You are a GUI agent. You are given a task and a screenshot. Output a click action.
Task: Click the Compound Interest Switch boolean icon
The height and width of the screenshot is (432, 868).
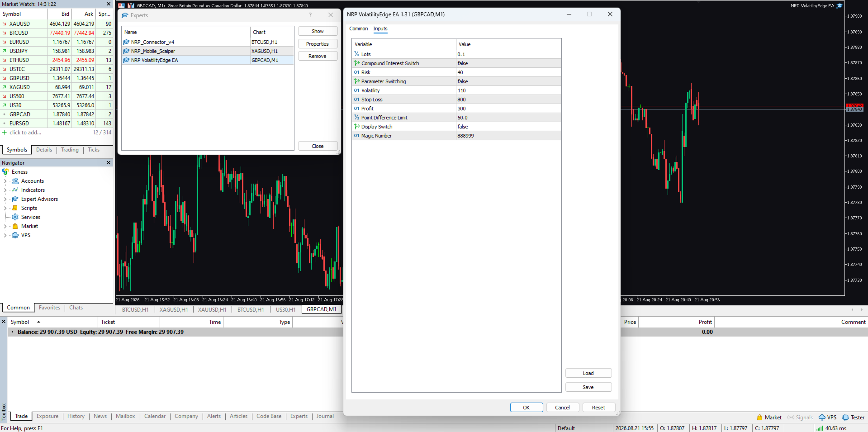click(356, 63)
